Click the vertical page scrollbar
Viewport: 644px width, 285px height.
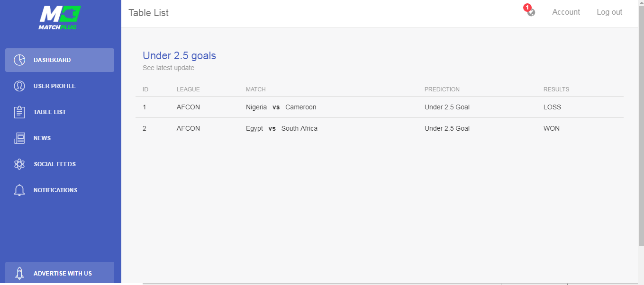[x=641, y=142]
